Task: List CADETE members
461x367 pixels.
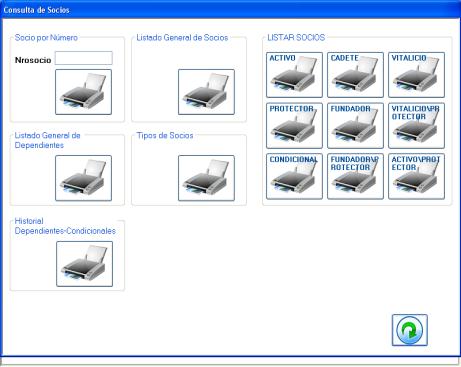Action: click(x=355, y=75)
